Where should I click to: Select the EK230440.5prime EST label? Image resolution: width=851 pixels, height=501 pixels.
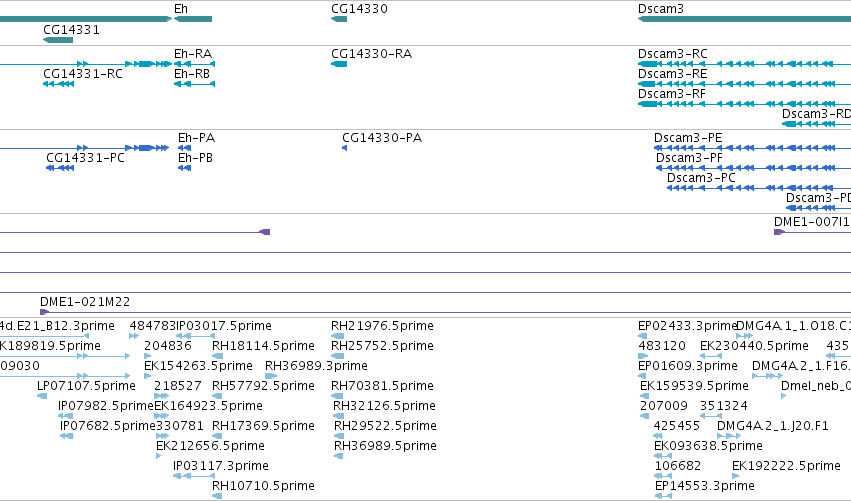tap(754, 346)
